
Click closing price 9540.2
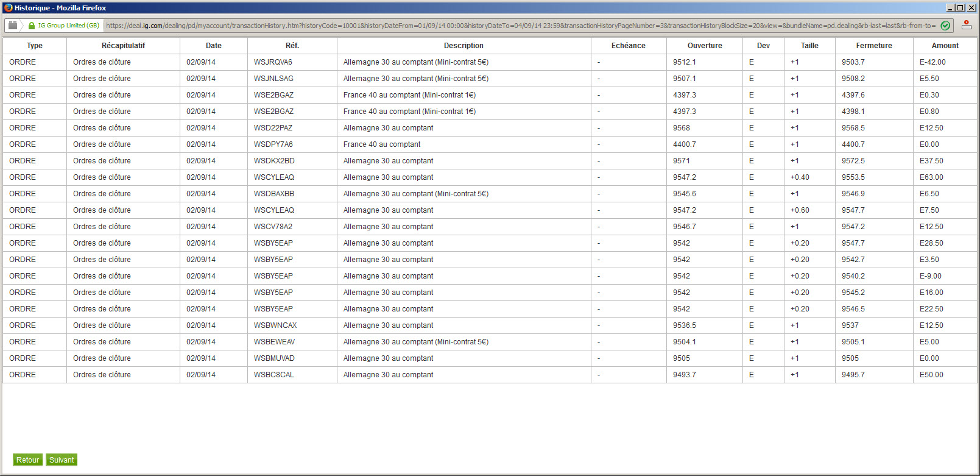[x=853, y=276]
